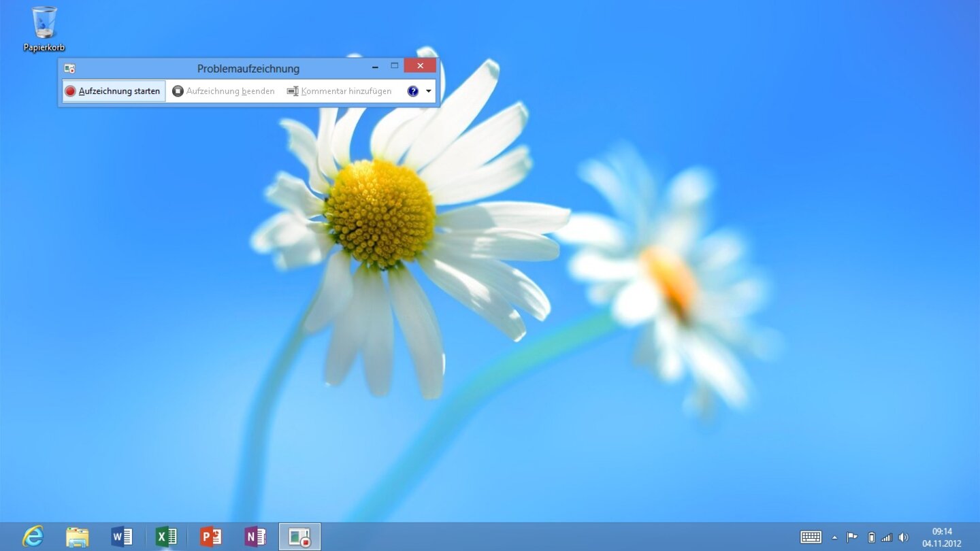Open Word from the taskbar
The width and height of the screenshot is (980, 551).
pyautogui.click(x=121, y=537)
